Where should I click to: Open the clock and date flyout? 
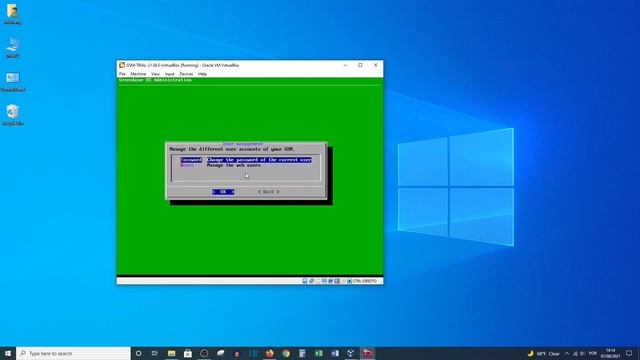[611, 353]
